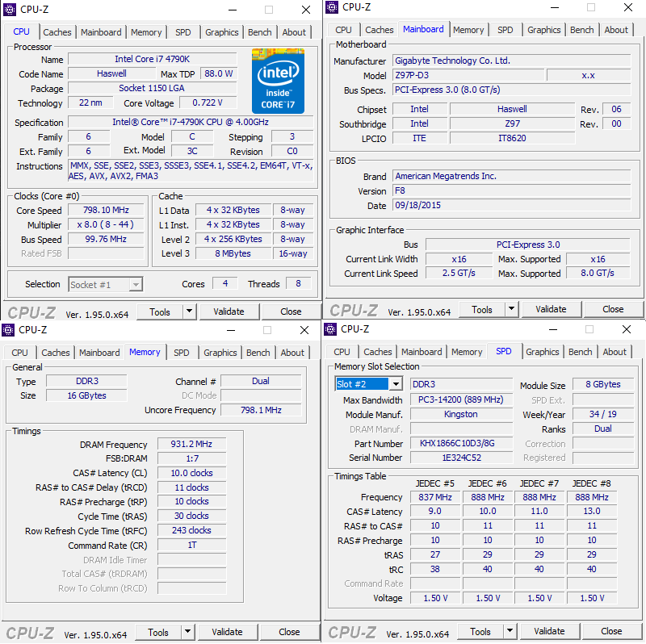
Task: Click Close button in SPD window
Action: tap(611, 631)
